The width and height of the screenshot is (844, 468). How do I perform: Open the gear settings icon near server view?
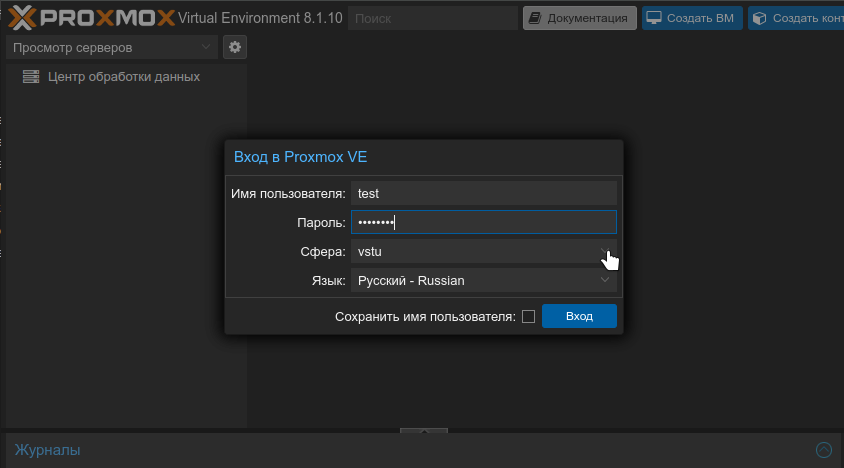pyautogui.click(x=235, y=47)
